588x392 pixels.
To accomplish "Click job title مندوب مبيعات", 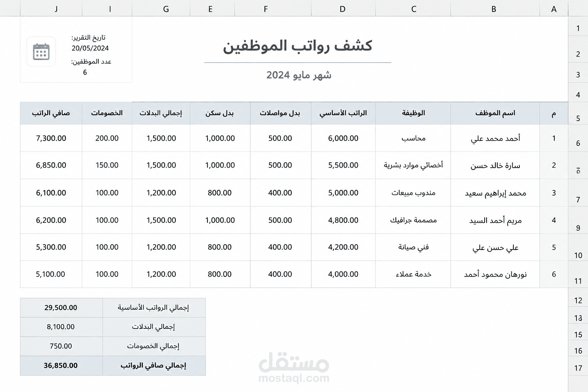I will [413, 193].
